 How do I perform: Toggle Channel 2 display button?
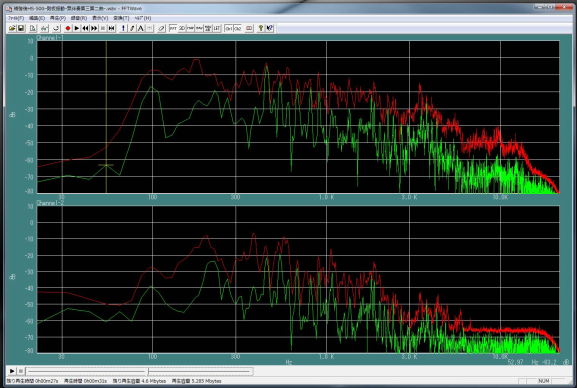[237, 28]
